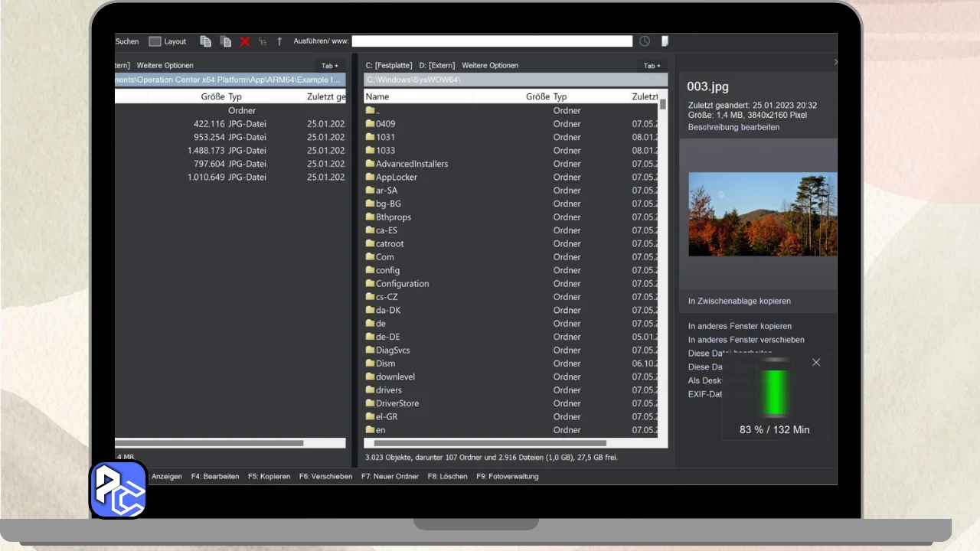Screen dimensions: 980x551
Task: Click In anderes Fenster verschieben link
Action: click(746, 340)
